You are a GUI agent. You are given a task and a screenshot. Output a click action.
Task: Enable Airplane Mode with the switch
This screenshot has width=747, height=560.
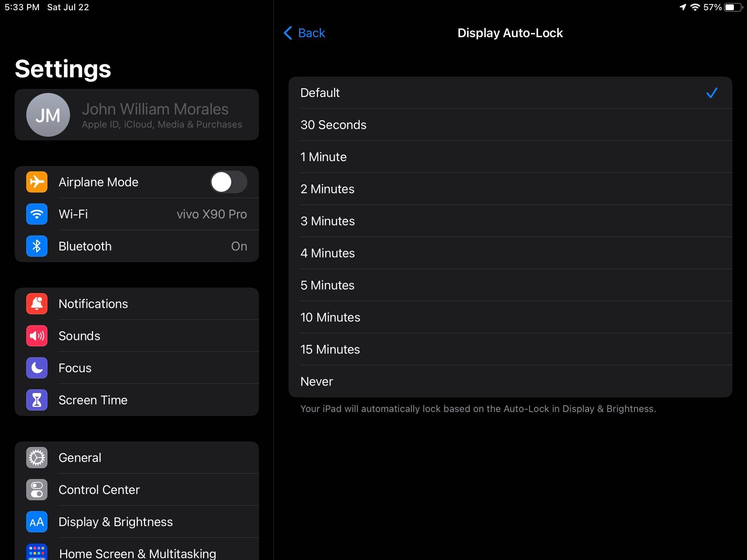click(229, 182)
